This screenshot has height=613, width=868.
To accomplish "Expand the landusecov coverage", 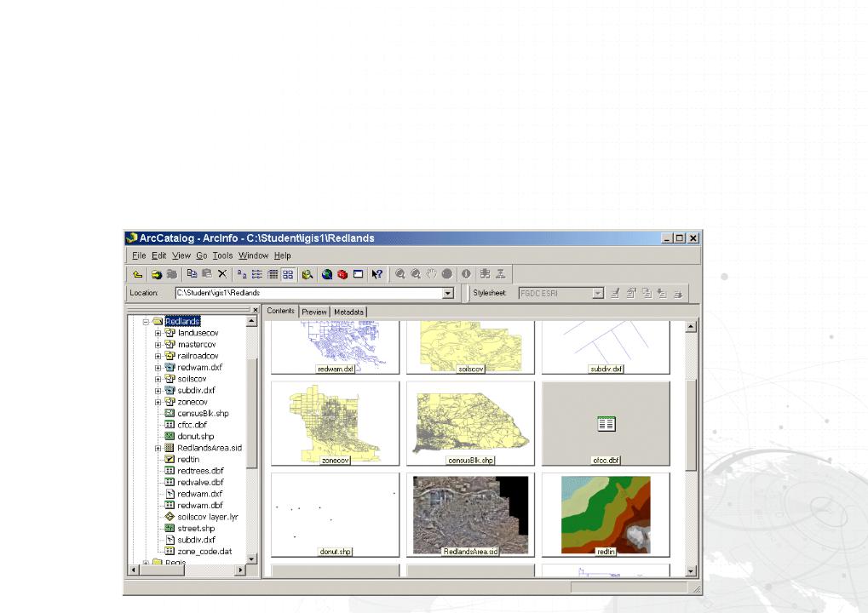I will tap(158, 333).
